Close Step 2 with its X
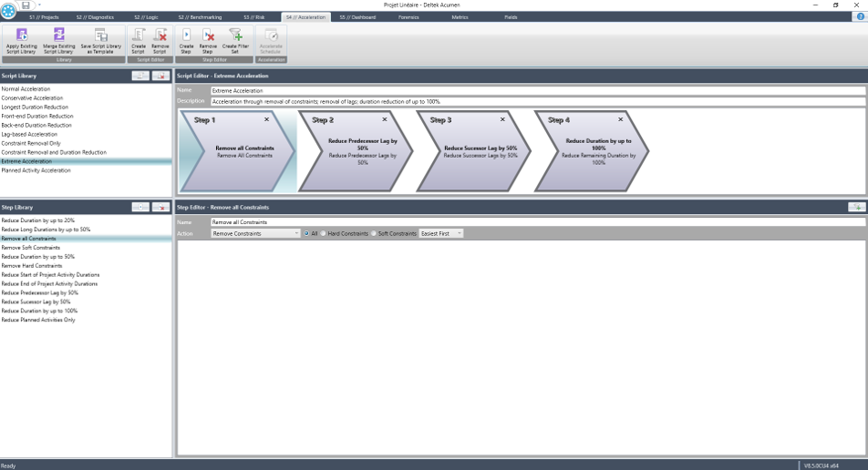Image resolution: width=868 pixels, height=470 pixels. coord(384,119)
